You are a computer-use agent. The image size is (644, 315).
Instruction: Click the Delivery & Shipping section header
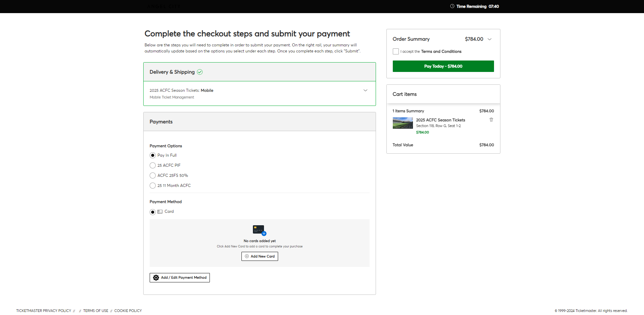click(x=260, y=72)
